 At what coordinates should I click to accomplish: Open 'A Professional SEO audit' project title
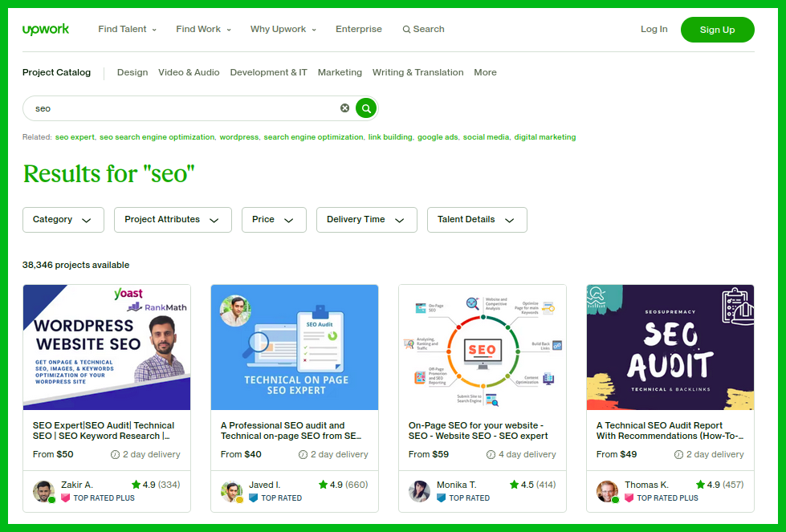point(291,431)
